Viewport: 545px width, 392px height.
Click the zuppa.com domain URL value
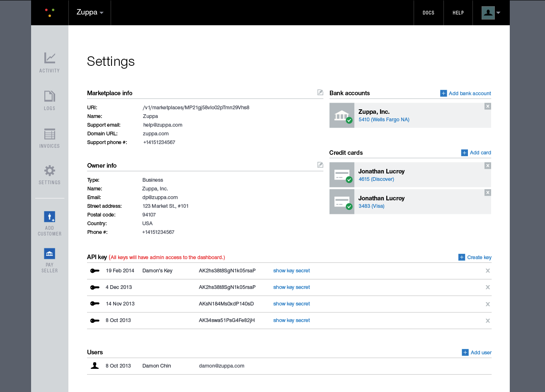pos(155,134)
